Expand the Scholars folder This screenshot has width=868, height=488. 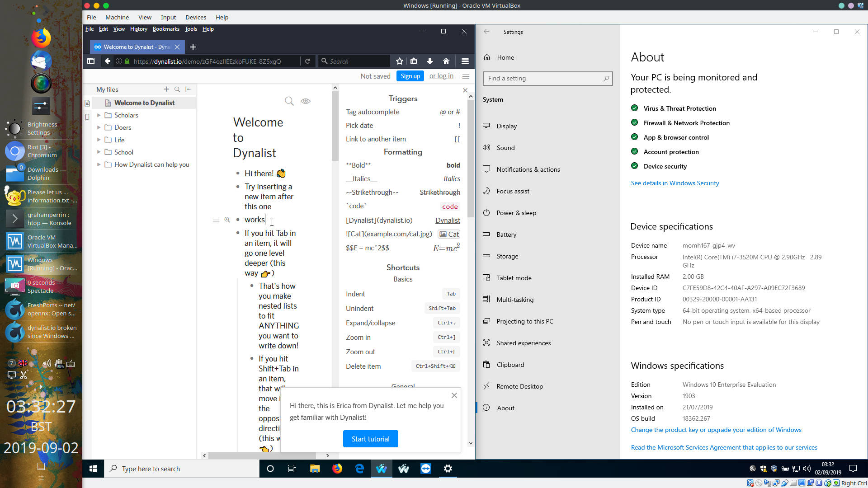(99, 115)
